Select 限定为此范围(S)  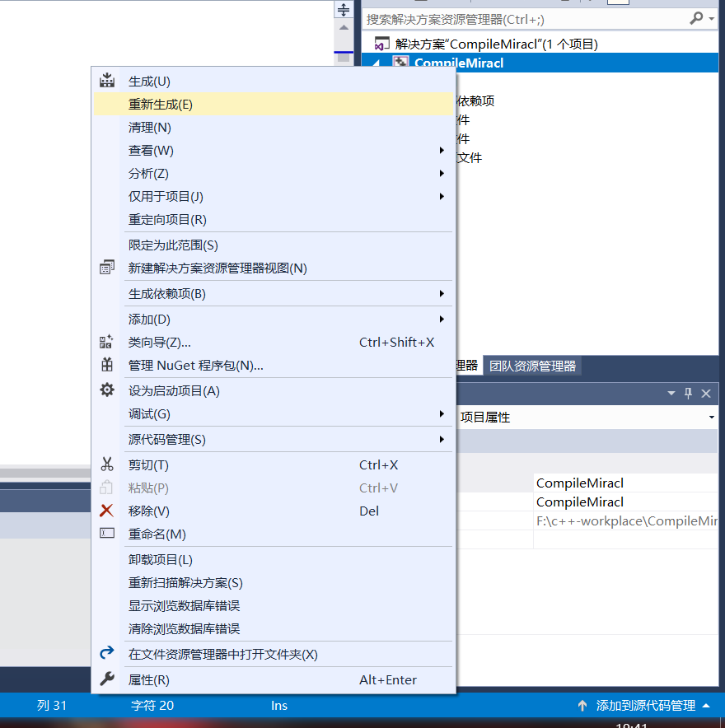coord(273,245)
